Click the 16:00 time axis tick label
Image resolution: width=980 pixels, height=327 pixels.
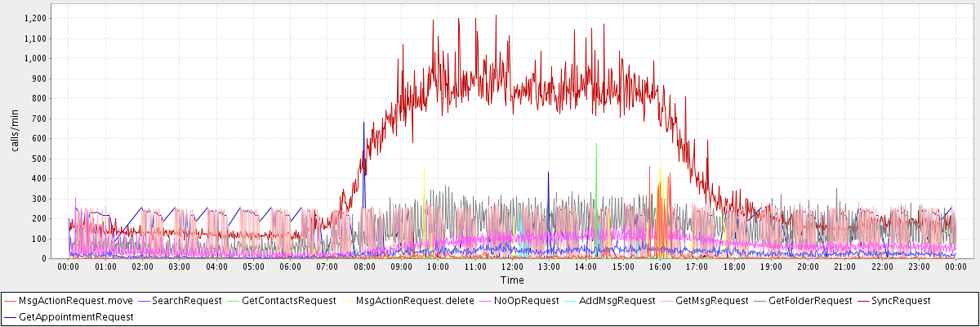(660, 267)
